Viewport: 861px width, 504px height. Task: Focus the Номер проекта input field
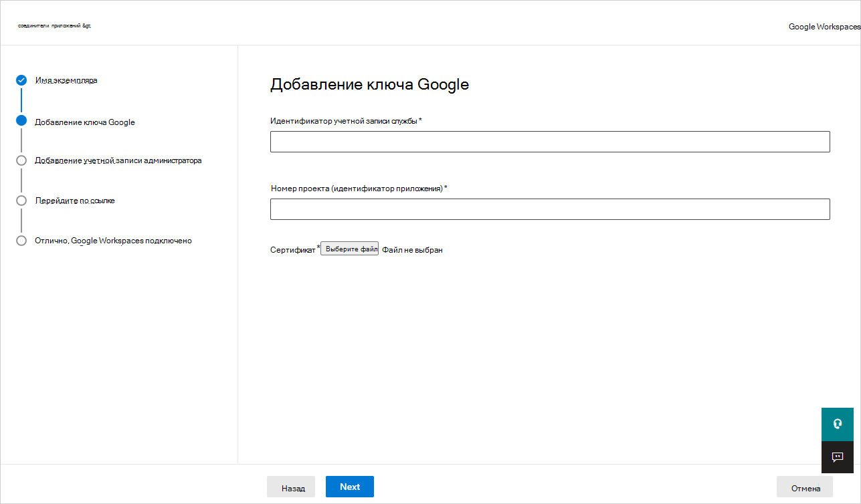[x=550, y=209]
